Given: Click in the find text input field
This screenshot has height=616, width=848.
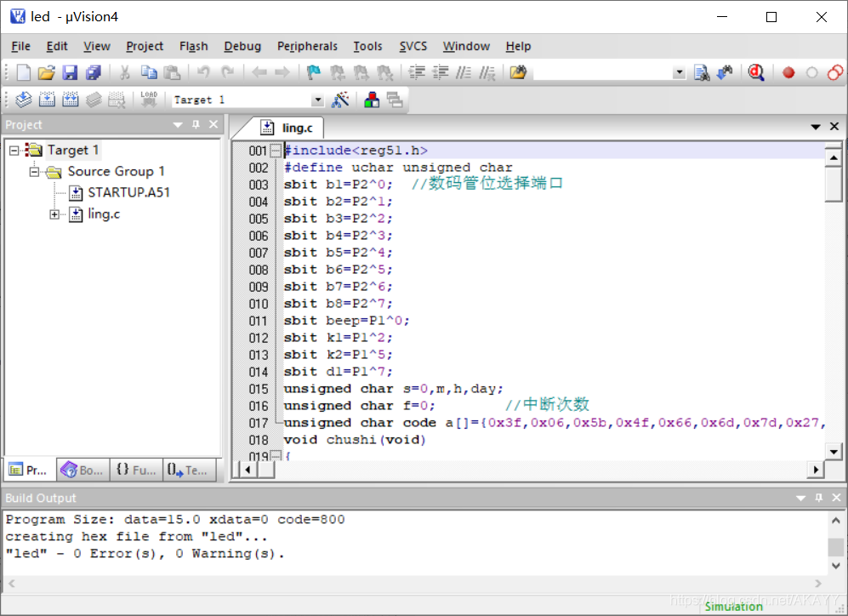Looking at the screenshot, I should click(x=602, y=72).
